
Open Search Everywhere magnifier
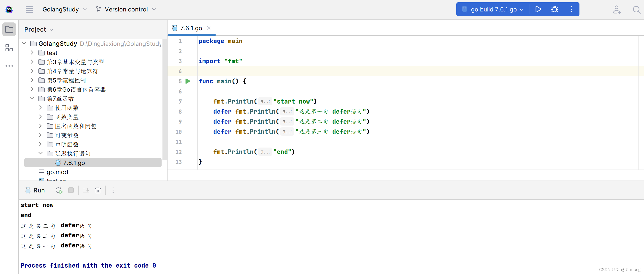(x=636, y=10)
